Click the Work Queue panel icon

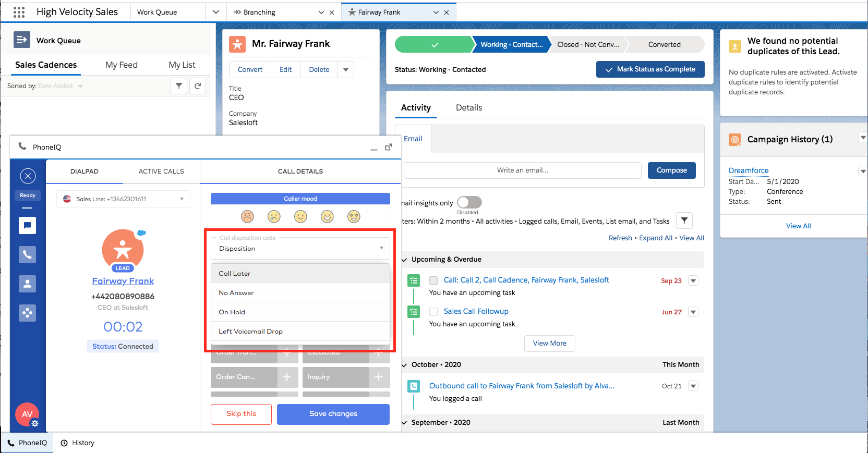tap(22, 40)
